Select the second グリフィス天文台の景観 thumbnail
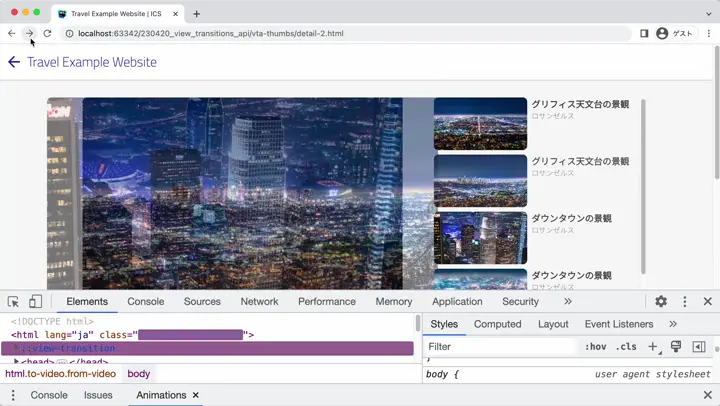 (480, 180)
